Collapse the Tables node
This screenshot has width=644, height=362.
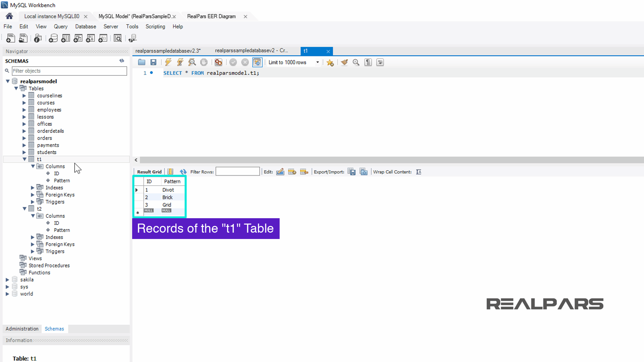(x=16, y=88)
